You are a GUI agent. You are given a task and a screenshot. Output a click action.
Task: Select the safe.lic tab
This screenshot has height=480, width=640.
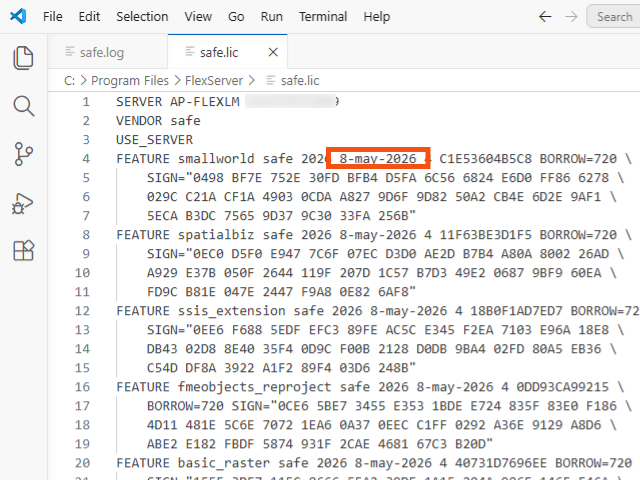pyautogui.click(x=227, y=52)
